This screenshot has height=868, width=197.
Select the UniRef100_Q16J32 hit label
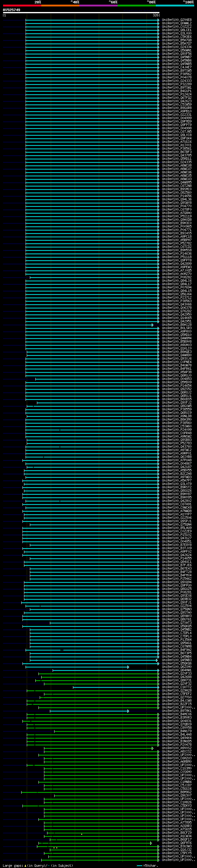pyautogui.click(x=177, y=850)
